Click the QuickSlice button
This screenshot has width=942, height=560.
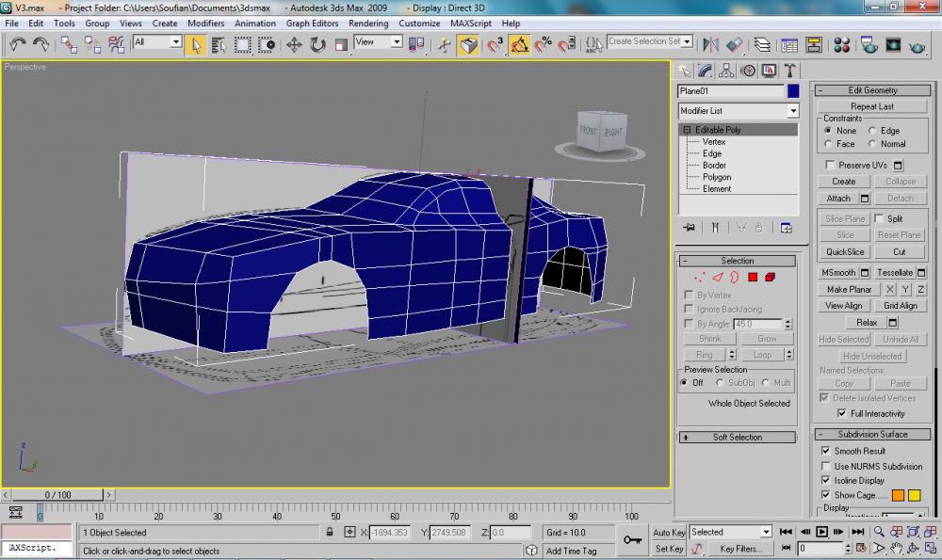(x=845, y=252)
